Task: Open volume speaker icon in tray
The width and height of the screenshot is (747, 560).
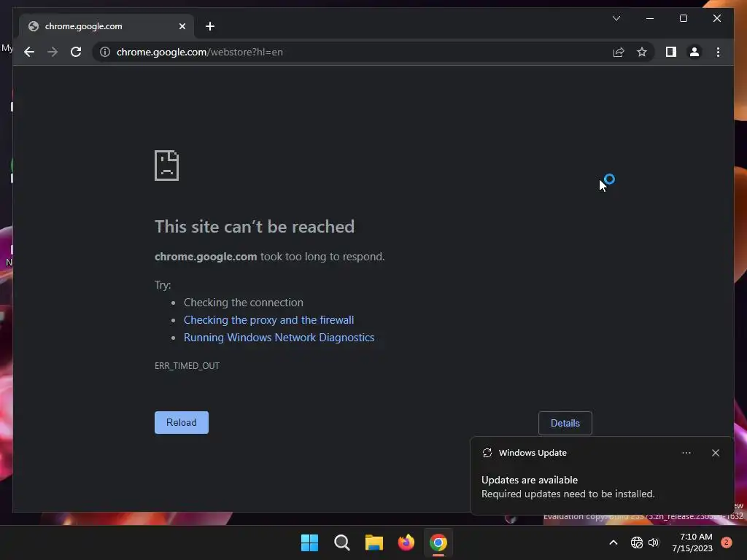Action: tap(654, 542)
